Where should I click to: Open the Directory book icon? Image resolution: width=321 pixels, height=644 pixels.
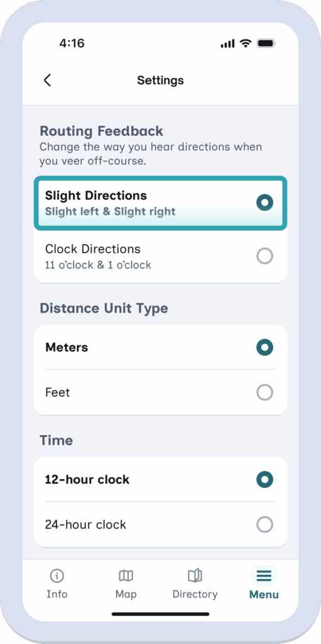click(195, 576)
